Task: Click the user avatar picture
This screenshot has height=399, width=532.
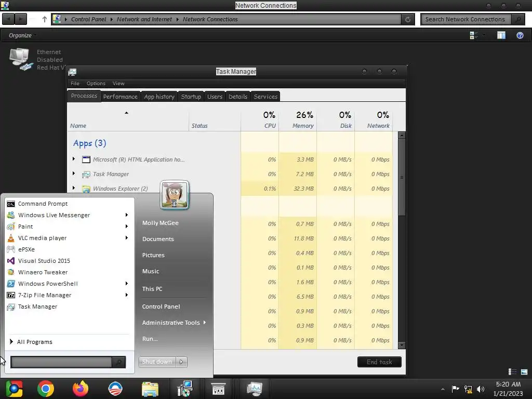Action: [x=175, y=195]
